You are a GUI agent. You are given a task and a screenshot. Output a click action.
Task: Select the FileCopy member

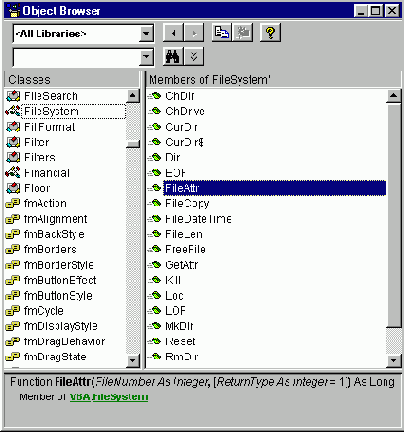[187, 203]
